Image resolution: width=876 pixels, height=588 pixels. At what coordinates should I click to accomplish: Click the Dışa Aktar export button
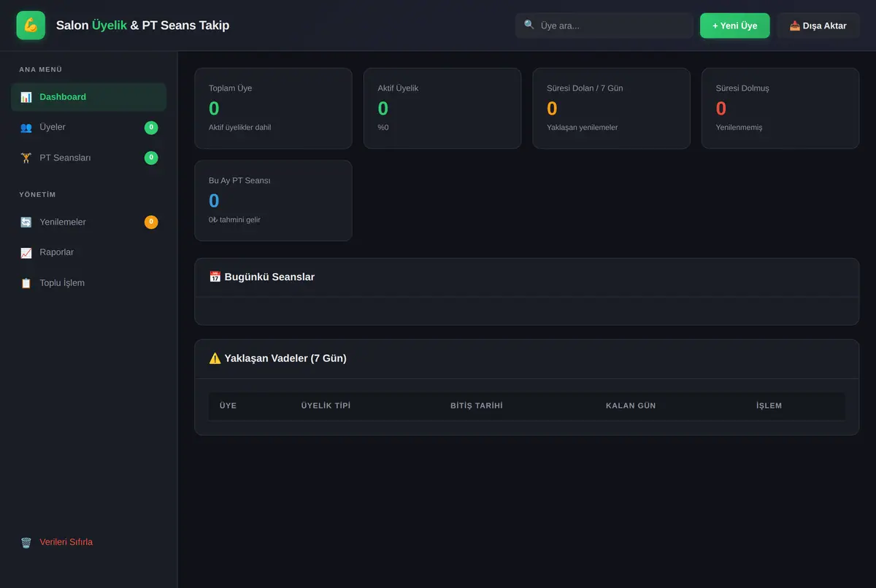click(x=818, y=26)
